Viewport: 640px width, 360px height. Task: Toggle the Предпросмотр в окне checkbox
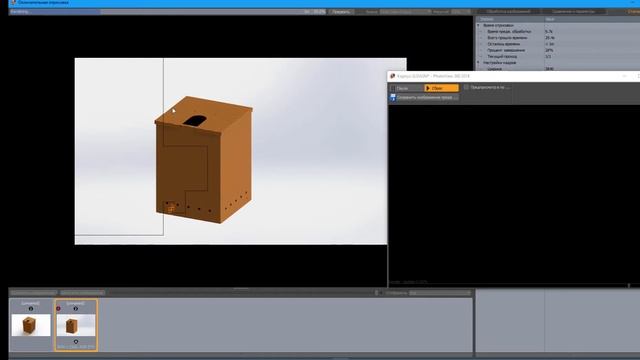pyautogui.click(x=466, y=87)
